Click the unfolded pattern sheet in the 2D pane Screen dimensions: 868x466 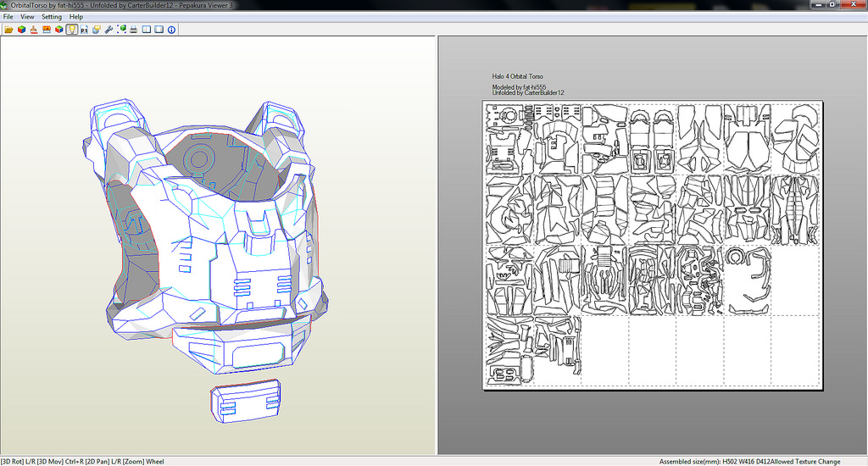653,245
